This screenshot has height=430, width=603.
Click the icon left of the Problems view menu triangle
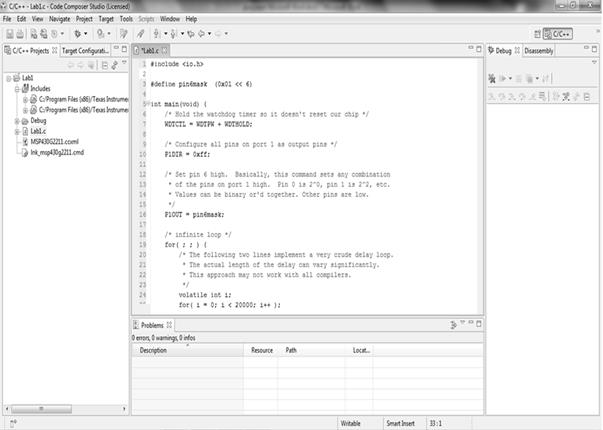coord(453,325)
